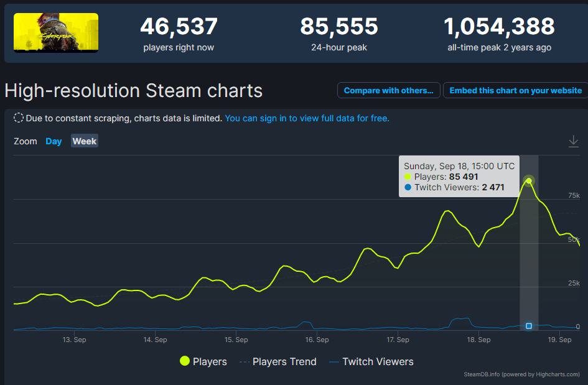The height and width of the screenshot is (385, 588).
Task: Select the Week zoom option
Action: click(x=85, y=141)
